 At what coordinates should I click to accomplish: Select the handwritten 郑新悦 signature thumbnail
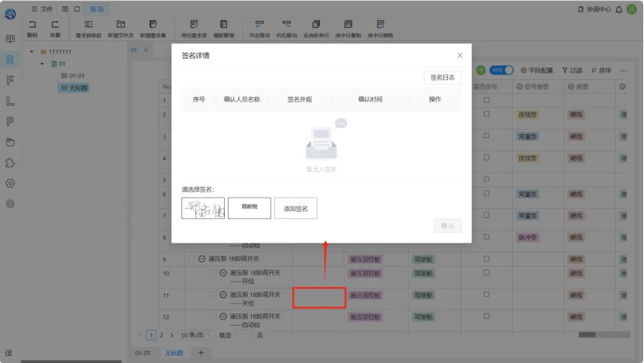coord(203,208)
